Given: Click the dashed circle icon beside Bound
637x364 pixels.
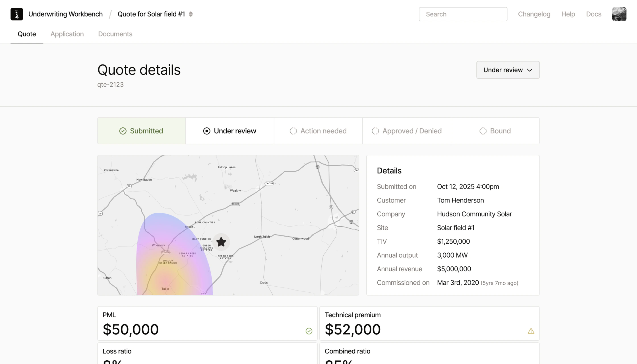Looking at the screenshot, I should (x=483, y=131).
